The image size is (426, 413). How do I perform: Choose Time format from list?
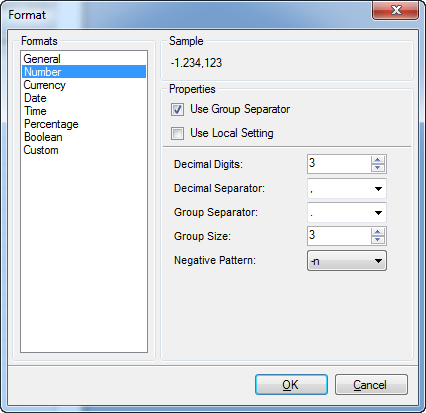pyautogui.click(x=35, y=111)
